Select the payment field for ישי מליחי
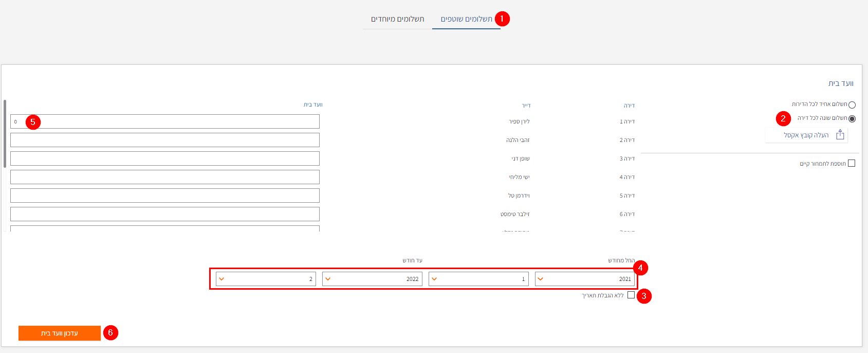Image resolution: width=868 pixels, height=353 pixels. click(x=164, y=177)
